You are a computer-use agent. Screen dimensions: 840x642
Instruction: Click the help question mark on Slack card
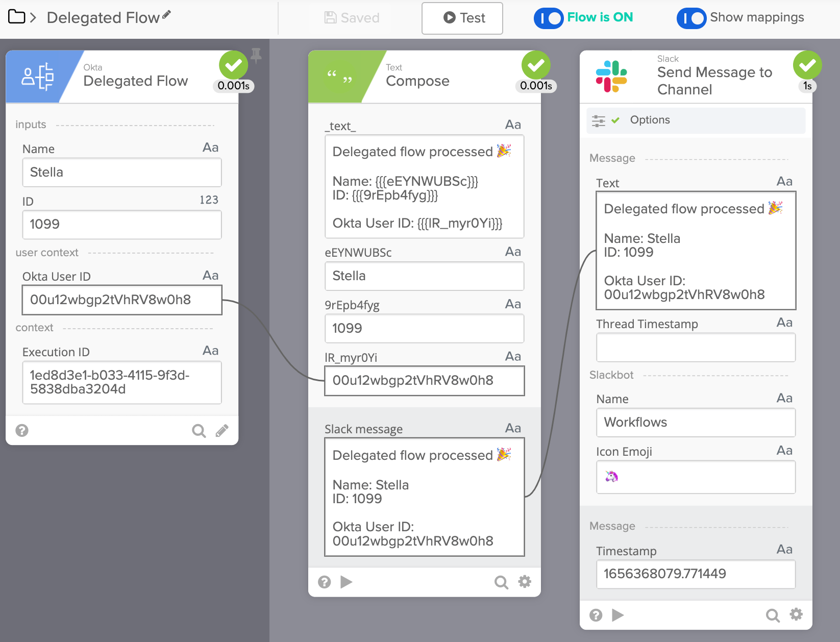point(596,615)
